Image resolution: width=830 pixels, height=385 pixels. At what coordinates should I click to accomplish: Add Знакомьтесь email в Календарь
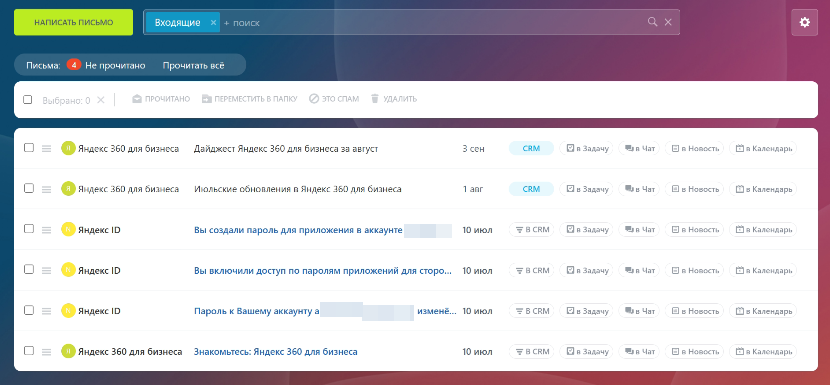[763, 352]
